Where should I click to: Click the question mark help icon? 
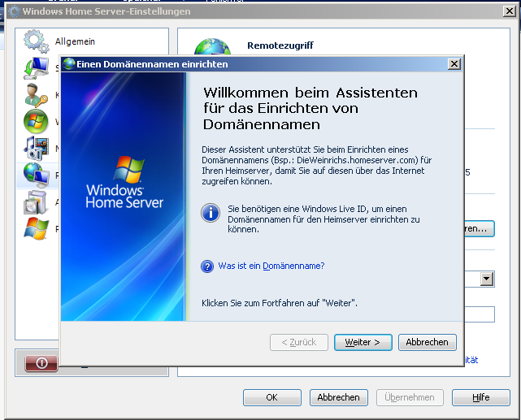coord(207,266)
